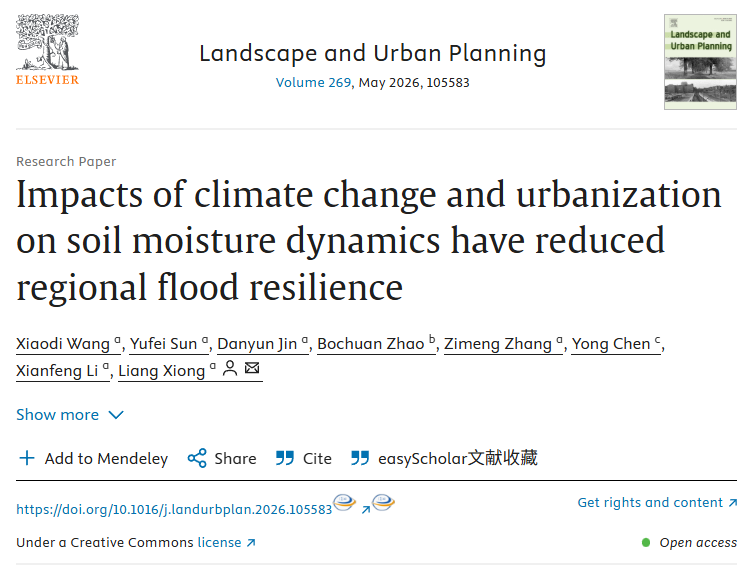The image size is (756, 584).
Task: View author Bochuan Zhao
Action: (x=371, y=344)
